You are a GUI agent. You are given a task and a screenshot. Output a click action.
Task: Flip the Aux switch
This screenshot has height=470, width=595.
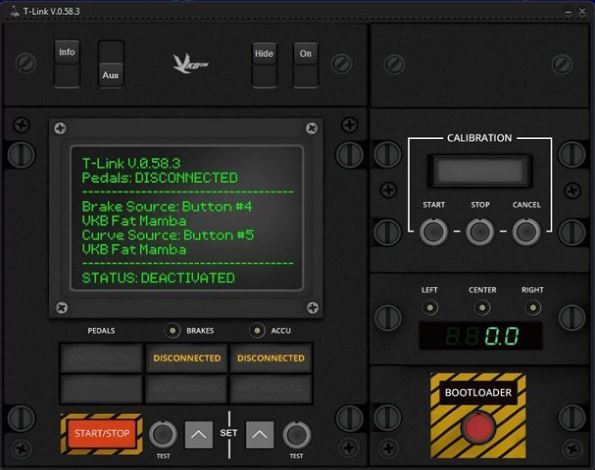pyautogui.click(x=111, y=64)
